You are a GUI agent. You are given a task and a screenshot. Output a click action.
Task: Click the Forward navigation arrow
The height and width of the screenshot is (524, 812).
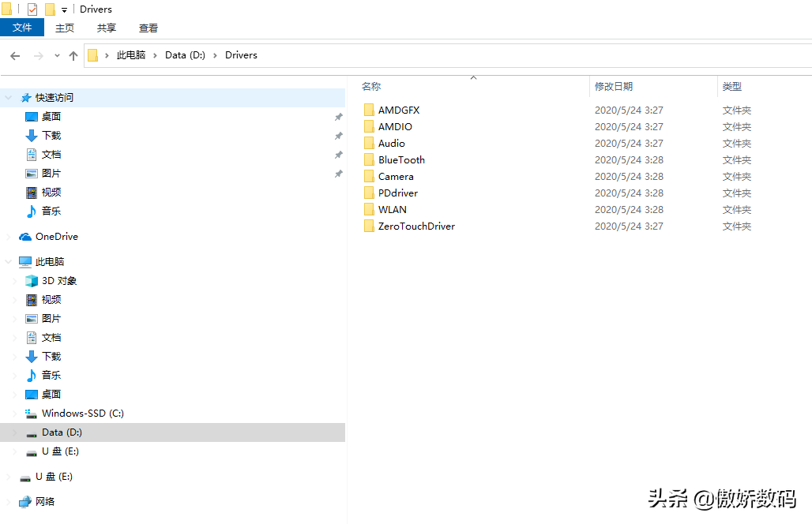tap(39, 55)
